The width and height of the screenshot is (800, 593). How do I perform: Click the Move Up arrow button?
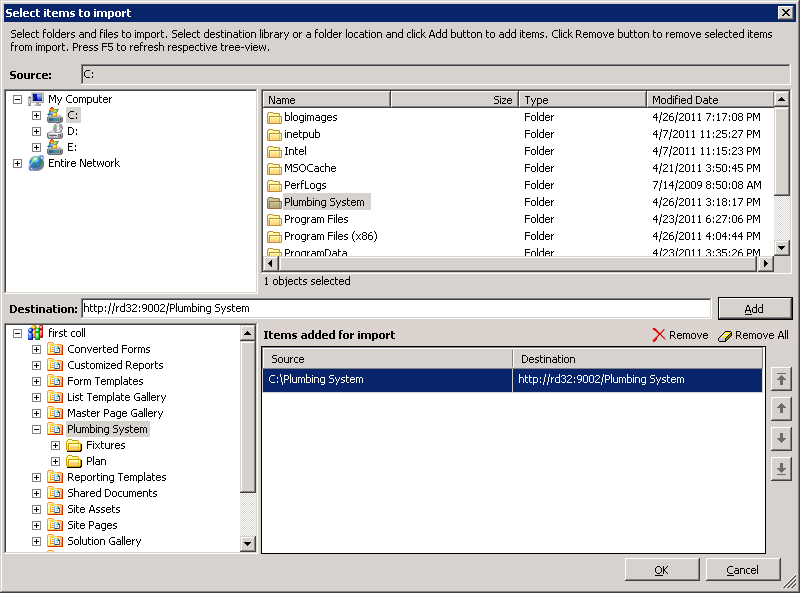point(782,409)
